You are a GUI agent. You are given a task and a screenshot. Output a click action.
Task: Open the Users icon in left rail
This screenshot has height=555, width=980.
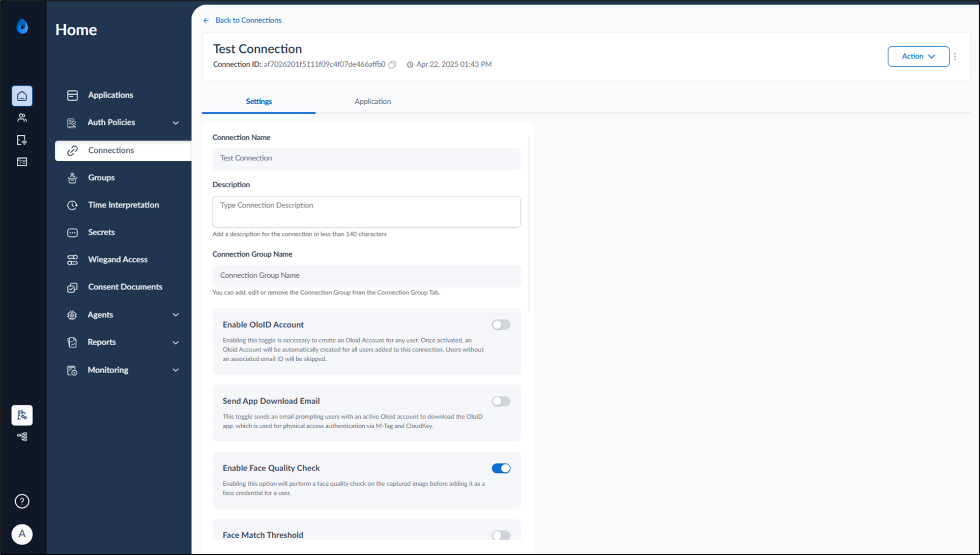(x=22, y=118)
